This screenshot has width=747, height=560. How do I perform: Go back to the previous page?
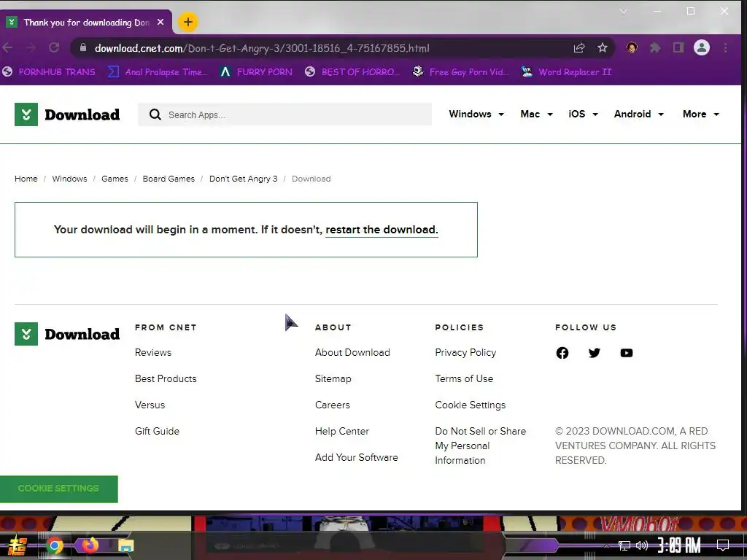pyautogui.click(x=7, y=47)
